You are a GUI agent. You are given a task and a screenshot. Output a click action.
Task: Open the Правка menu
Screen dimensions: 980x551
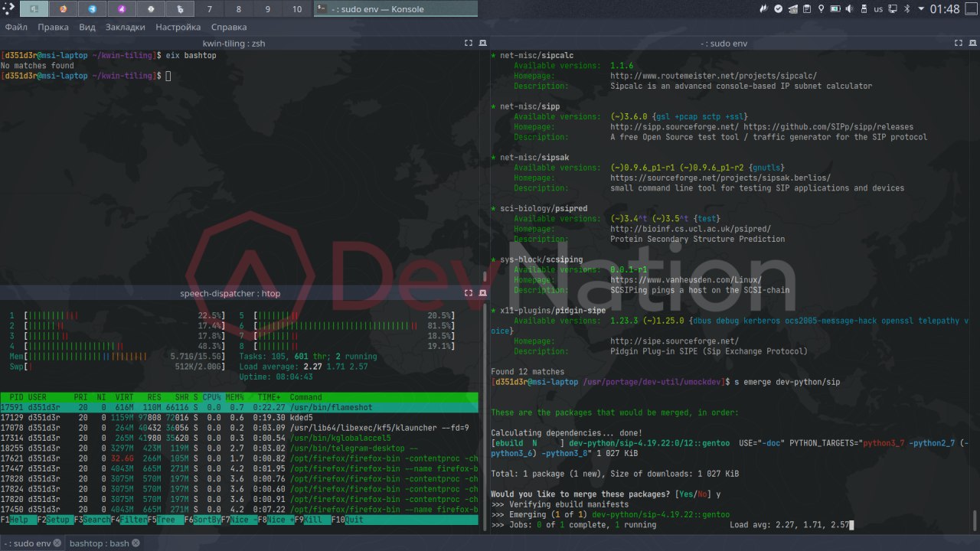click(x=53, y=27)
